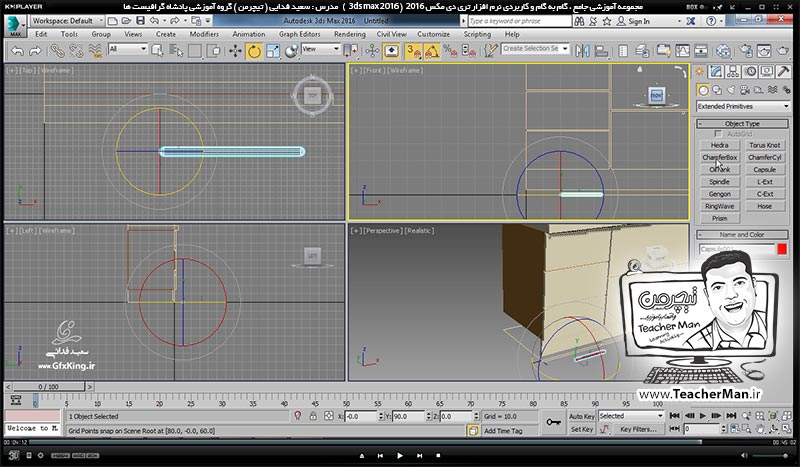Open the 3ds Max application menu logo
The image size is (800, 467).
tap(14, 26)
